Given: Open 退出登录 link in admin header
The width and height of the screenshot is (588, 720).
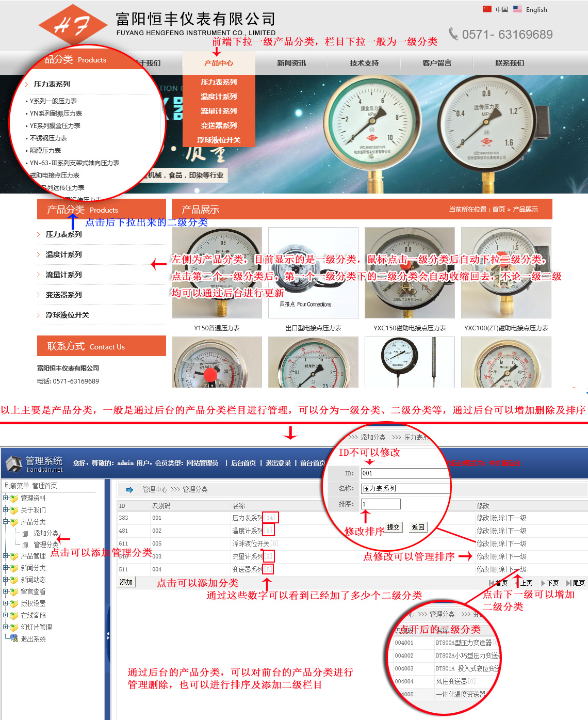Looking at the screenshot, I should (278, 463).
